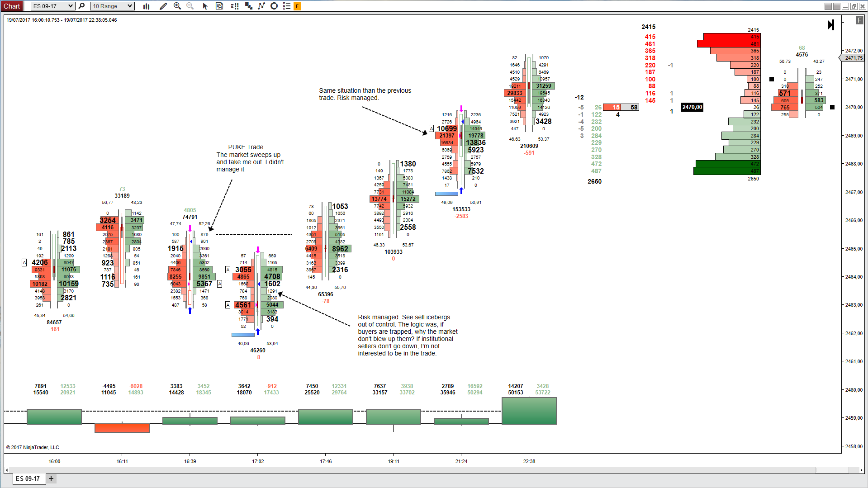Screen dimensions: 868x488
Task: Click the orange F toolbar icon
Action: (297, 6)
